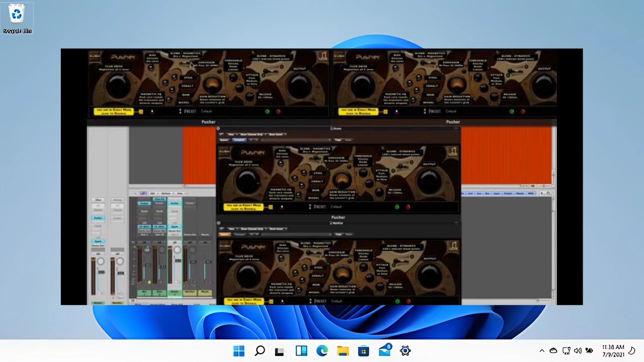Screen dimensions: 644x362
Task: Click Attack knob in top-left Pusher
Action: pos(239,87)
